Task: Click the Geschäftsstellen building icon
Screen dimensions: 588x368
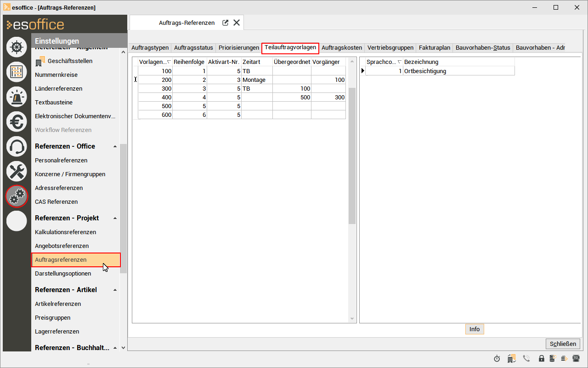Action: click(40, 61)
